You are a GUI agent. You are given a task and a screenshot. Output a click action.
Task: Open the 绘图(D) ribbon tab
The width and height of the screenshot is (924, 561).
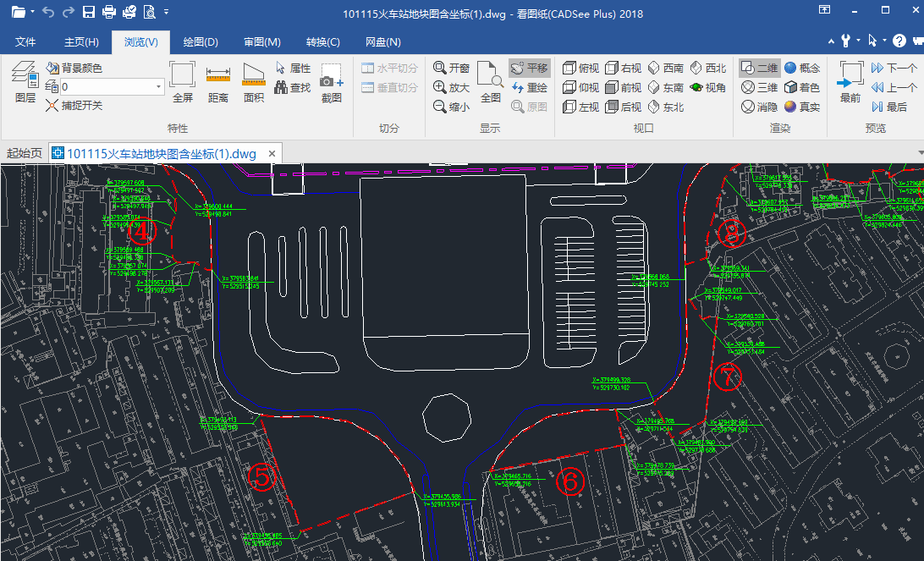coord(201,41)
